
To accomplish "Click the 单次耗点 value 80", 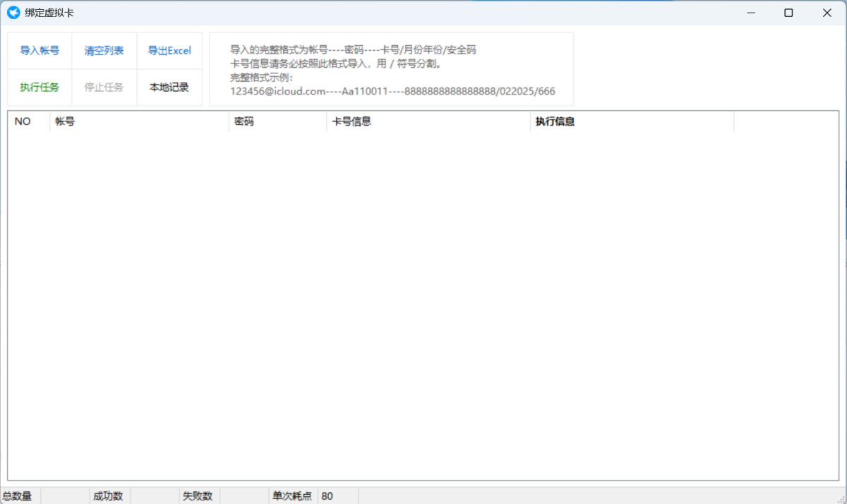I will click(328, 496).
